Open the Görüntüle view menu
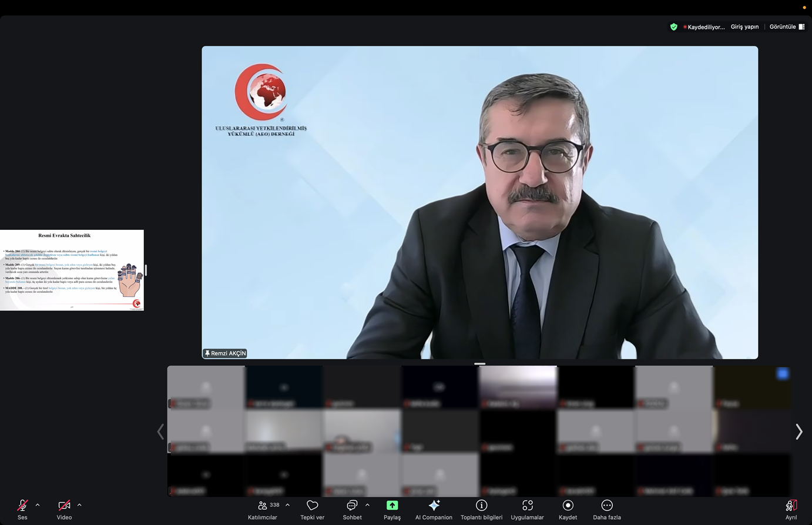 pyautogui.click(x=787, y=27)
